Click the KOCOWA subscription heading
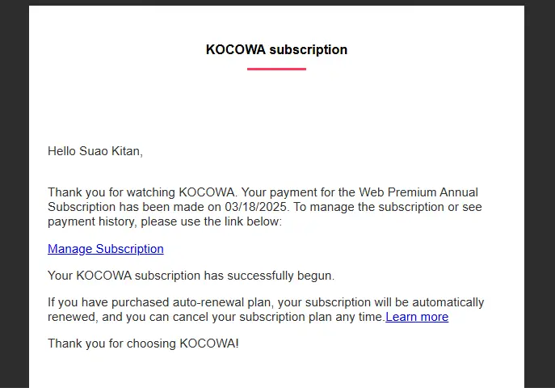555x392 pixels. 276,49
